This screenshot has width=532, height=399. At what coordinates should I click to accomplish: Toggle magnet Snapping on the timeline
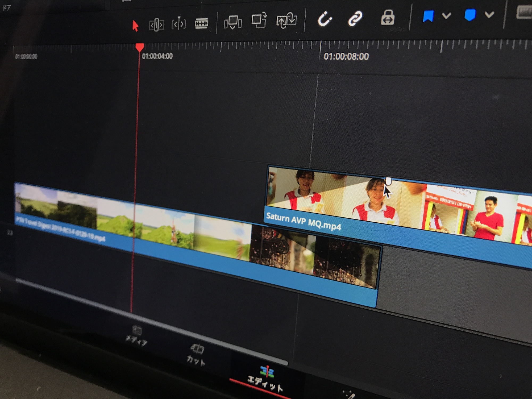(x=325, y=19)
